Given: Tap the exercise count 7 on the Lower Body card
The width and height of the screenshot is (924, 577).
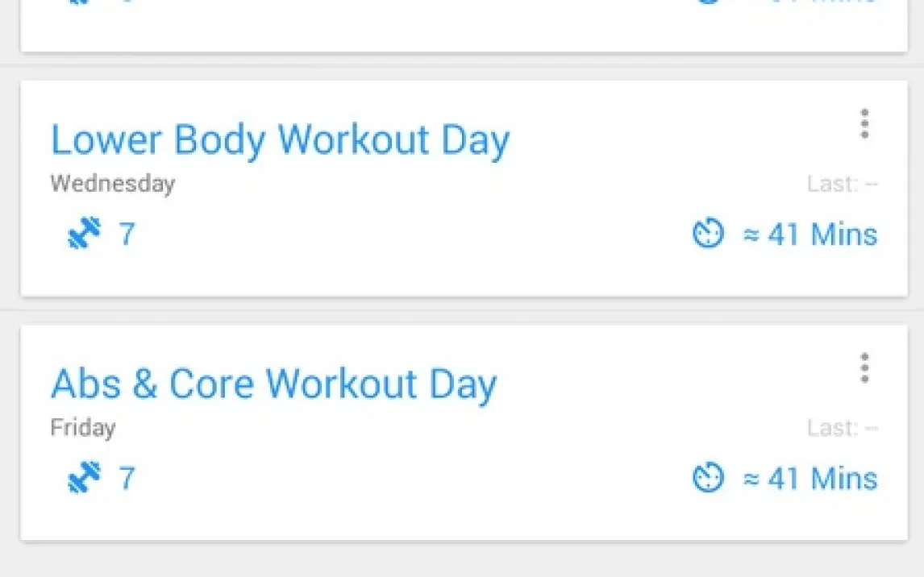Looking at the screenshot, I should click(127, 235).
